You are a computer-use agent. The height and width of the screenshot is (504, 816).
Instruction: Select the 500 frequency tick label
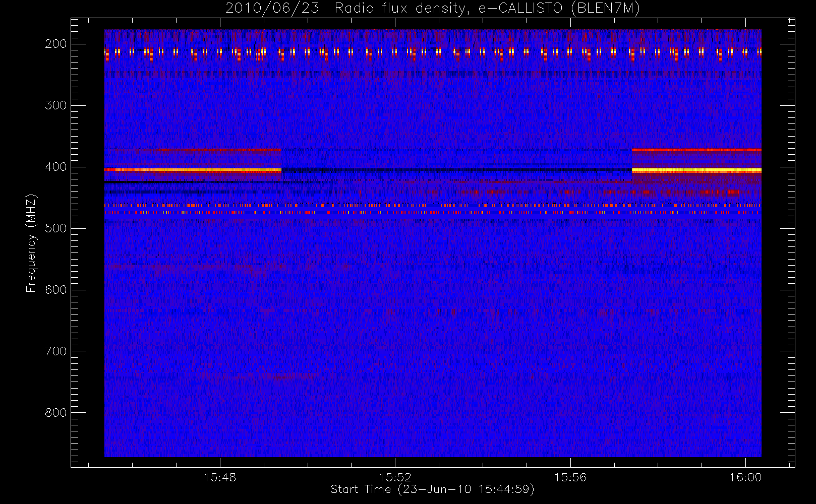click(56, 228)
